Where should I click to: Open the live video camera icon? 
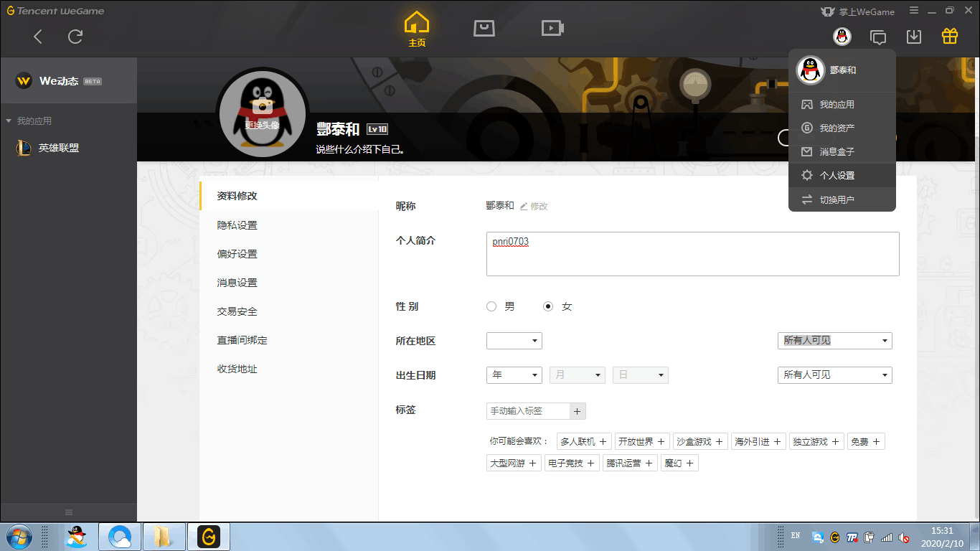click(x=552, y=28)
